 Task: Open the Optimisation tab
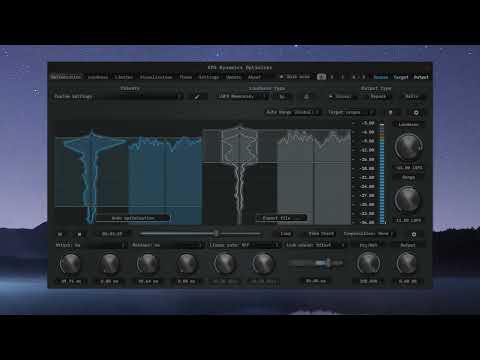(x=66, y=77)
